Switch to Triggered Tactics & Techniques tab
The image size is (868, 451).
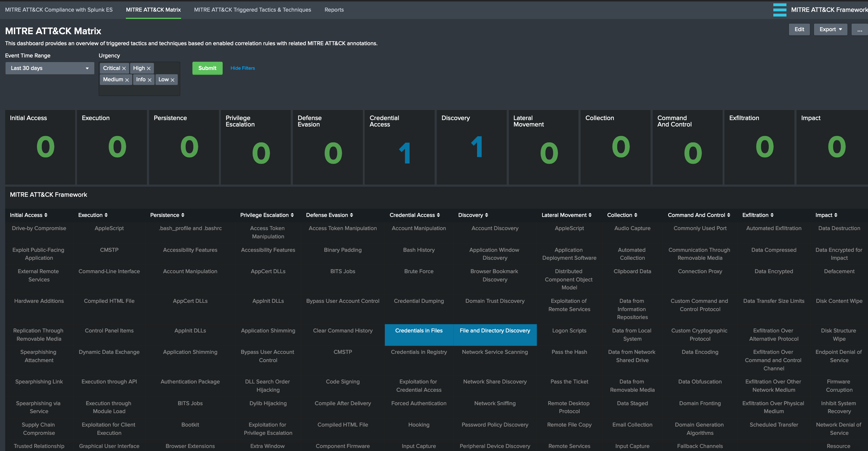point(252,10)
